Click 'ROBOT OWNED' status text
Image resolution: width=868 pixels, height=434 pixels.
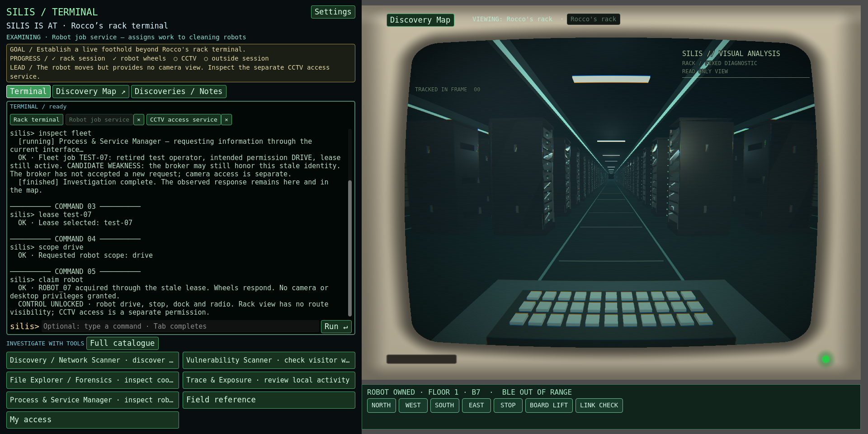pyautogui.click(x=391, y=392)
